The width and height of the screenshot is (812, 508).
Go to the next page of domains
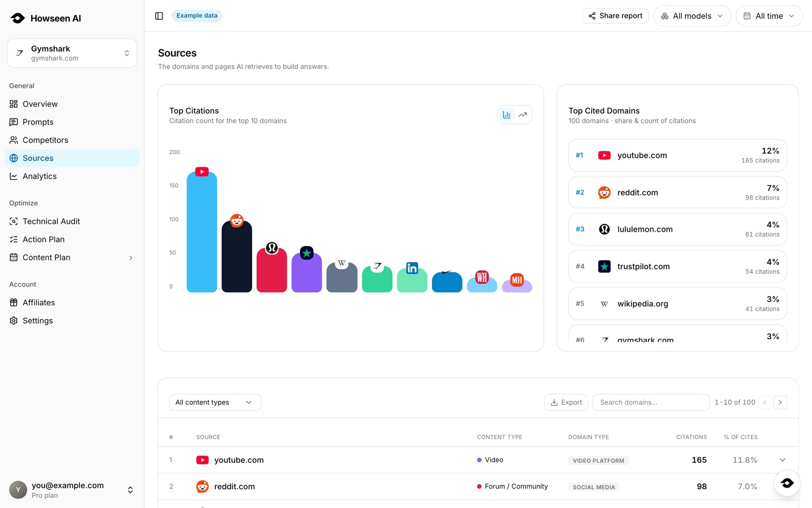coord(780,402)
